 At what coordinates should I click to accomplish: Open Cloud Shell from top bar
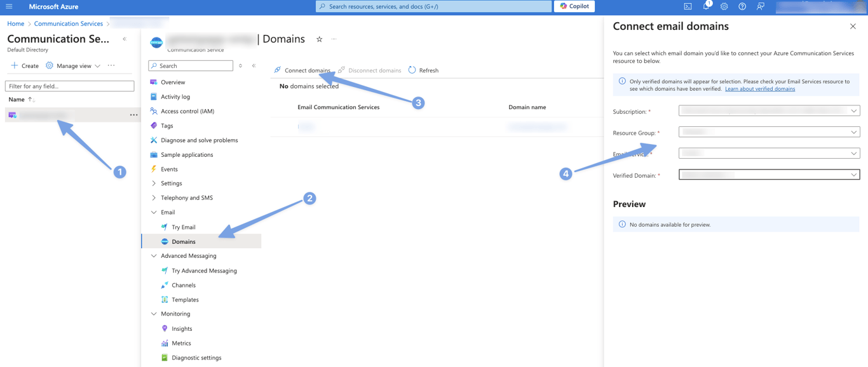(x=688, y=6)
